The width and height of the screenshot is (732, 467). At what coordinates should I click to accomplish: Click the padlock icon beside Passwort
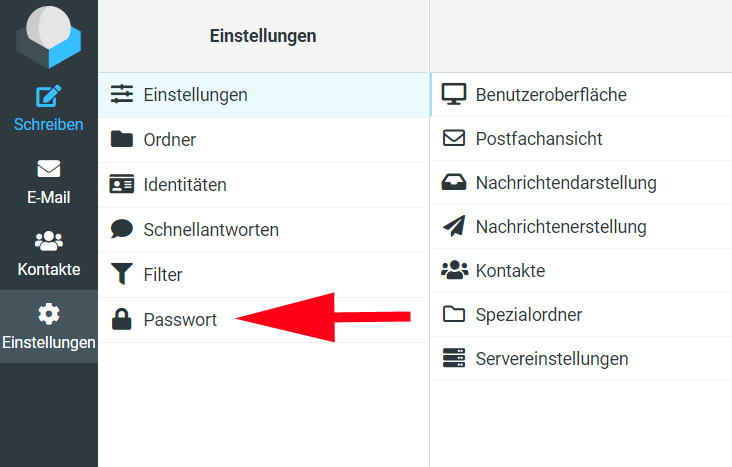(121, 320)
